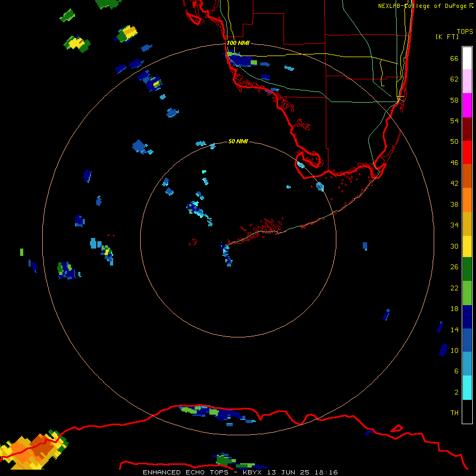
Task: Click the "50" scale label
Action: (454, 142)
